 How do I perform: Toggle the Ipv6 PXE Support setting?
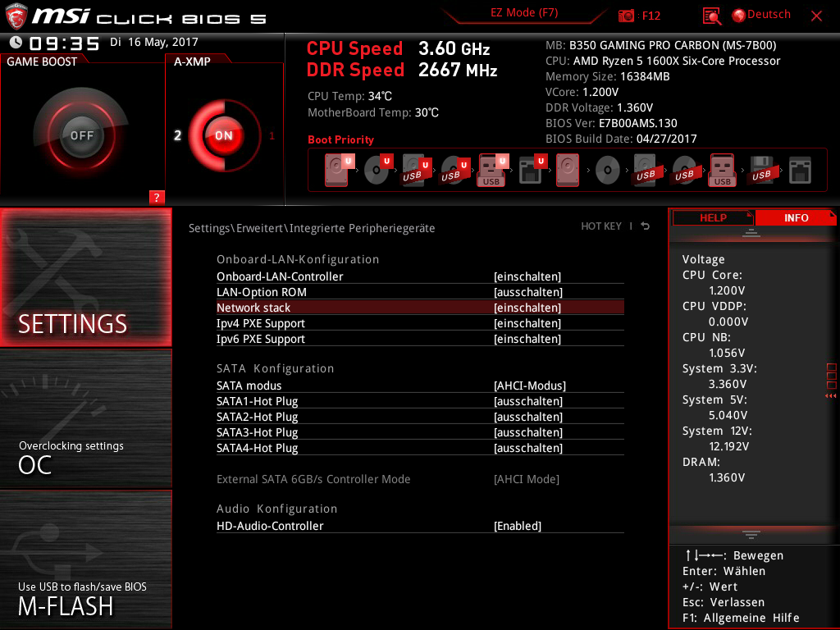(420, 339)
